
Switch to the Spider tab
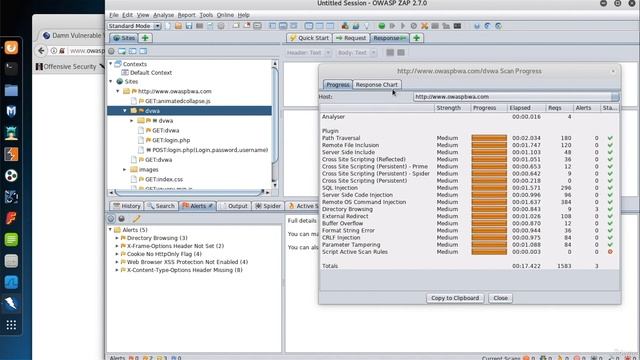pyautogui.click(x=268, y=206)
